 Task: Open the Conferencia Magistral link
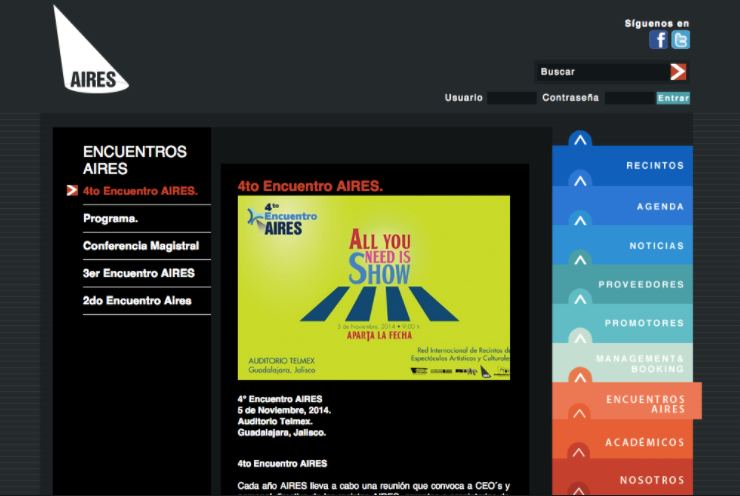click(141, 246)
